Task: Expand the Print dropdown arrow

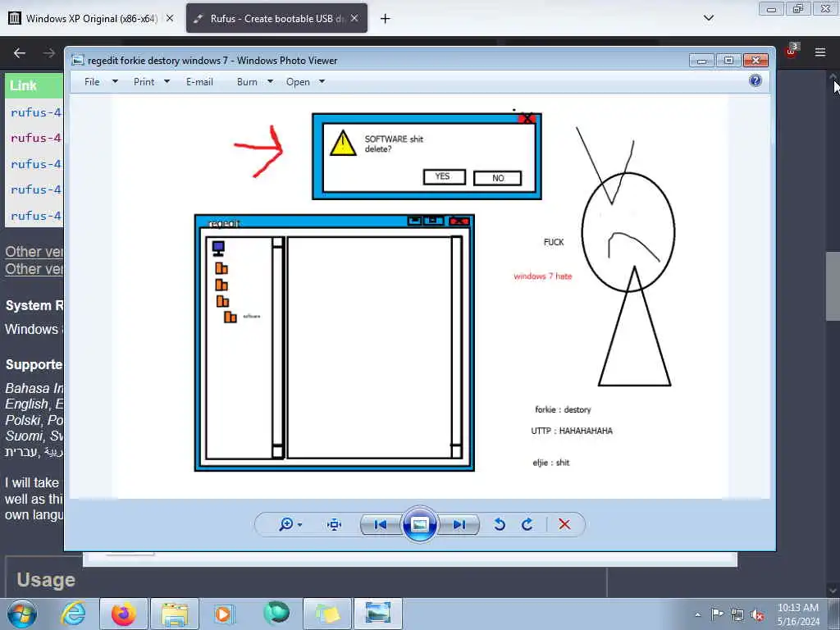Action: click(167, 82)
